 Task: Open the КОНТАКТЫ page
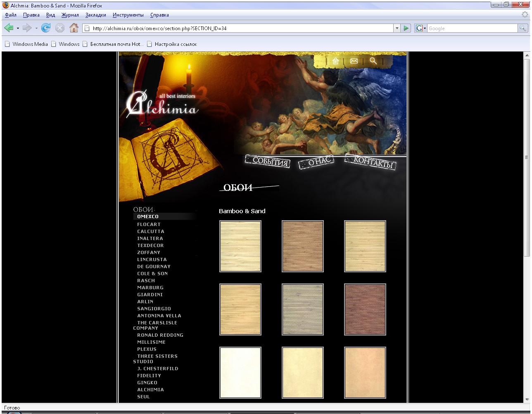(x=370, y=162)
